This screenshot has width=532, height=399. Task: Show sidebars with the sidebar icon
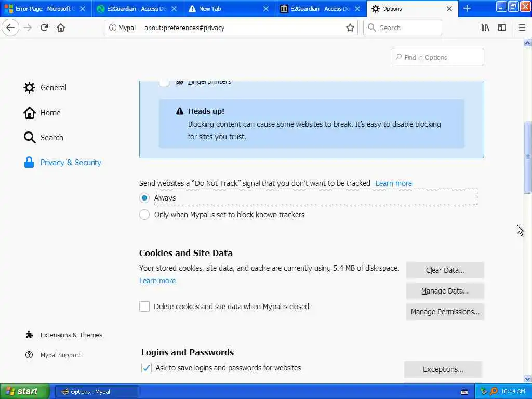click(x=502, y=28)
